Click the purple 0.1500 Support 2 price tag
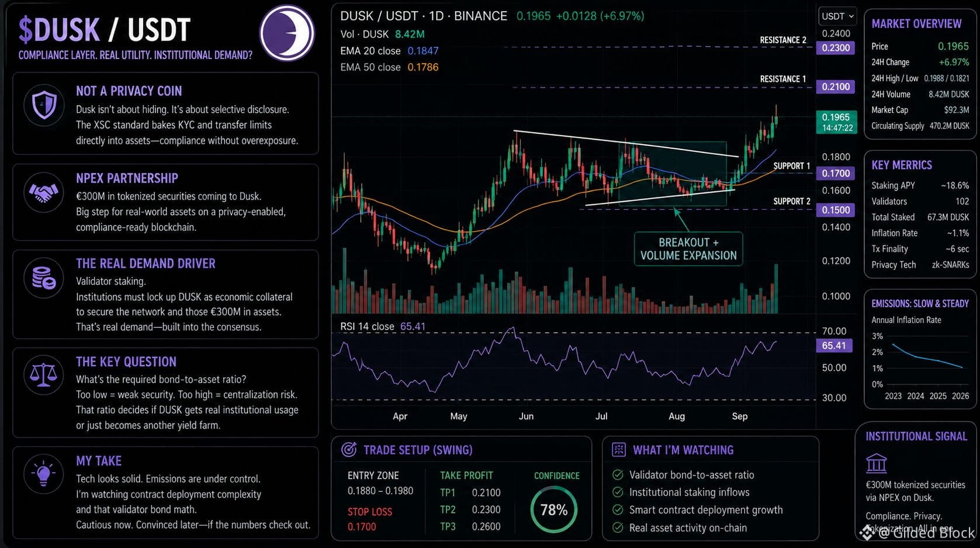 point(836,210)
